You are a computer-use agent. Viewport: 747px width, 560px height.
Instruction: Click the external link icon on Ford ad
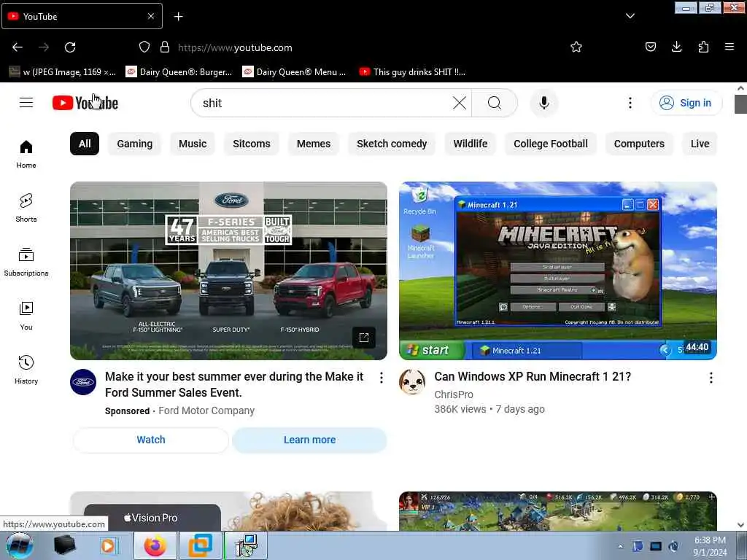pyautogui.click(x=364, y=338)
